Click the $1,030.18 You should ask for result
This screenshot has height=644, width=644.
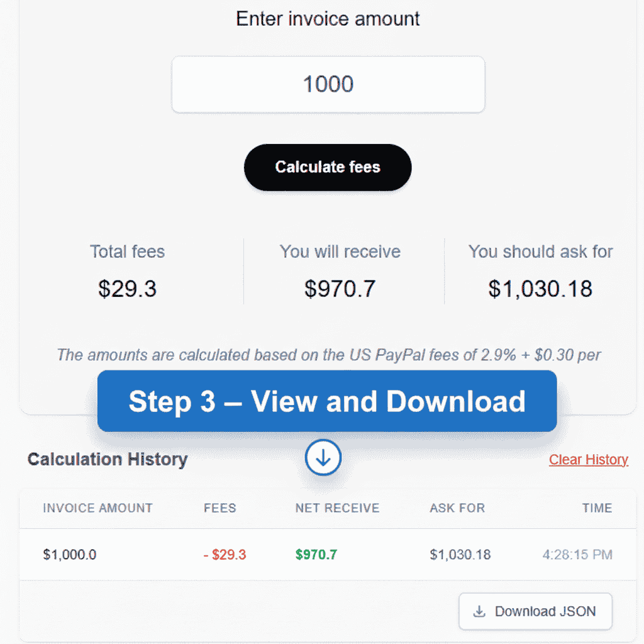(540, 289)
